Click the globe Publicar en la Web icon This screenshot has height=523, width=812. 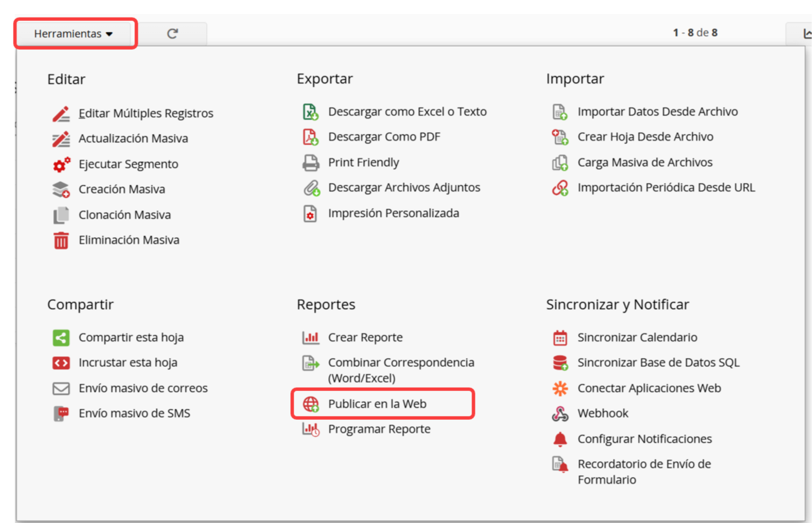pos(311,404)
